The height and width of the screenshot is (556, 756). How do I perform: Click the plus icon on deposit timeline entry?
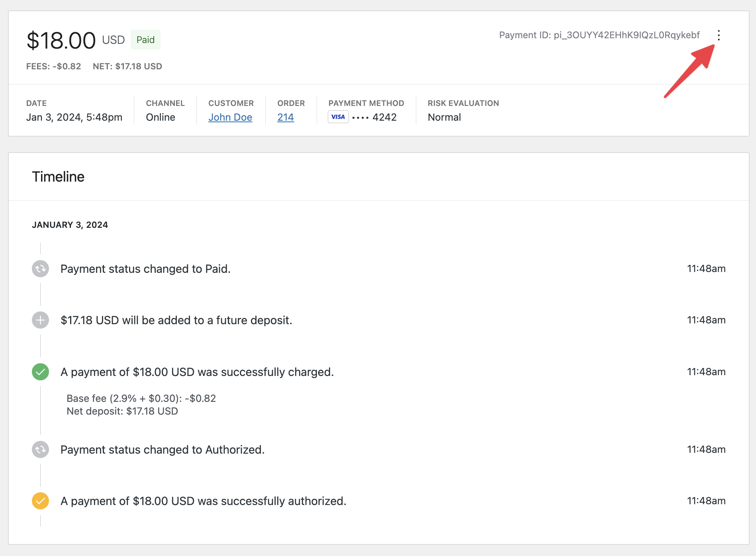[40, 320]
